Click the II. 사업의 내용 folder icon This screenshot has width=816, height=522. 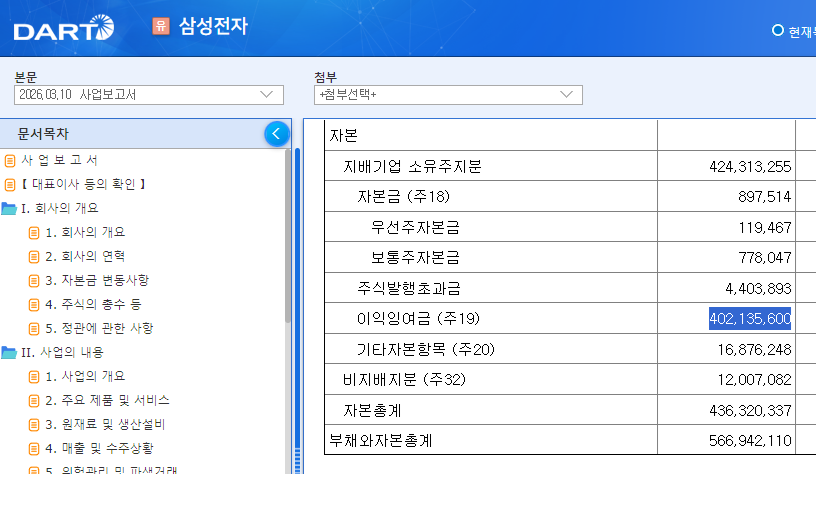coord(9,353)
